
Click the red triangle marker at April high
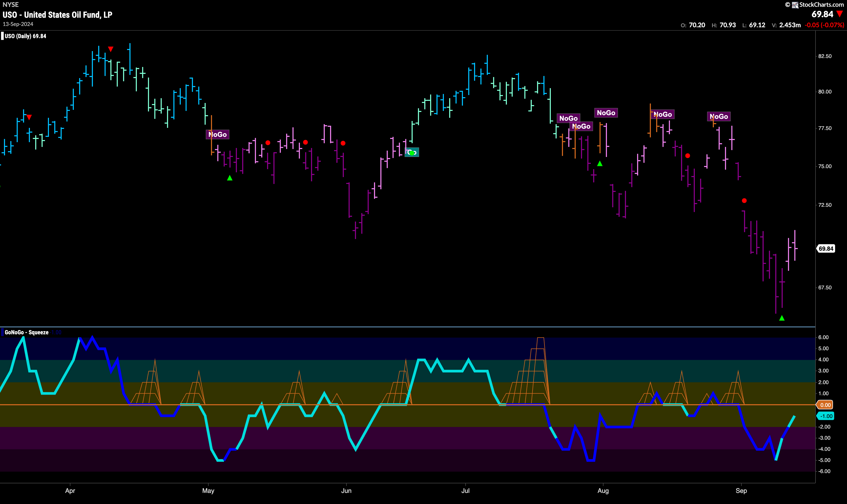[110, 49]
